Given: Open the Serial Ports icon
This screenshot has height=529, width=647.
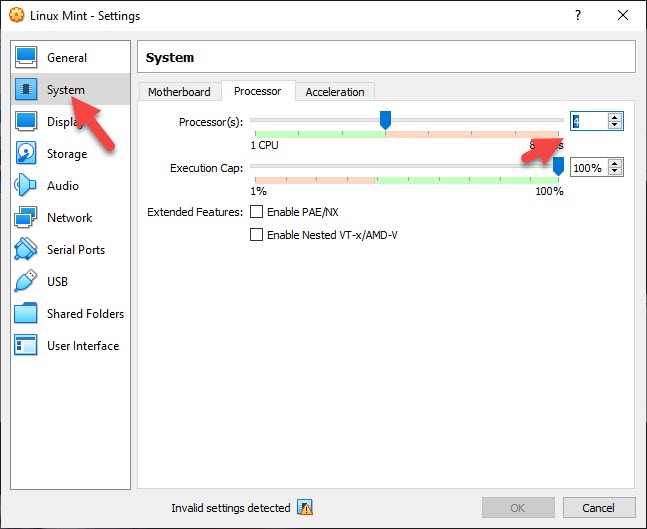Looking at the screenshot, I should point(26,250).
